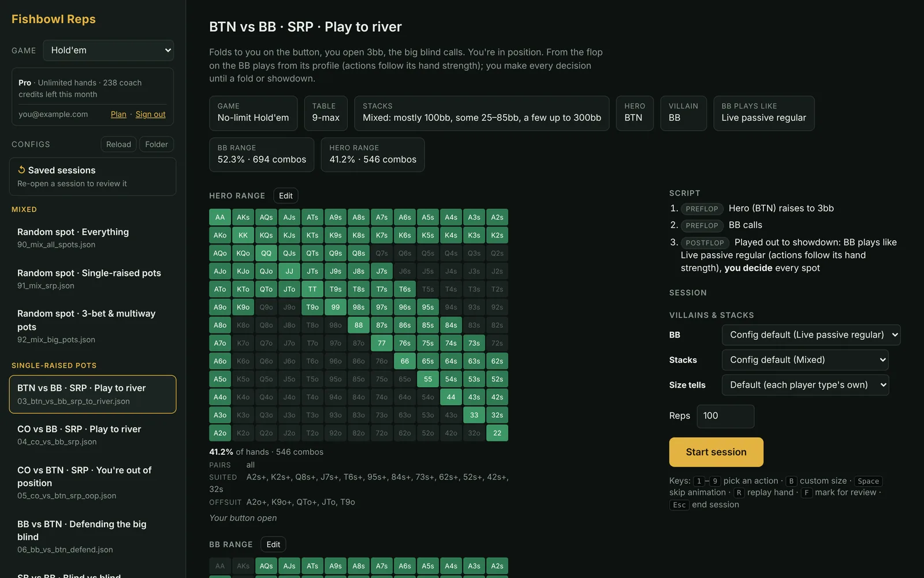The image size is (924, 578).
Task: Select BB vs BTN Defending the big blind
Action: (92, 536)
